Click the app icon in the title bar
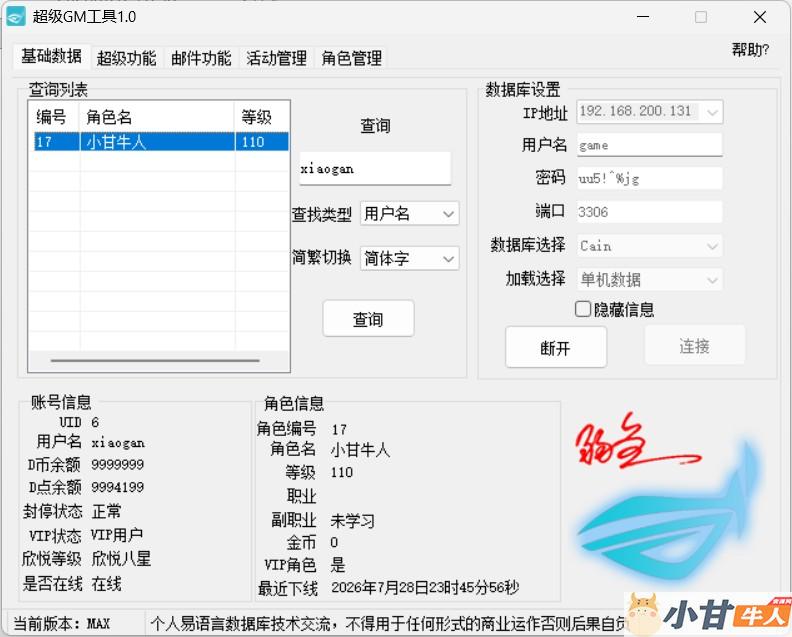This screenshot has height=637, width=792. tap(16, 17)
